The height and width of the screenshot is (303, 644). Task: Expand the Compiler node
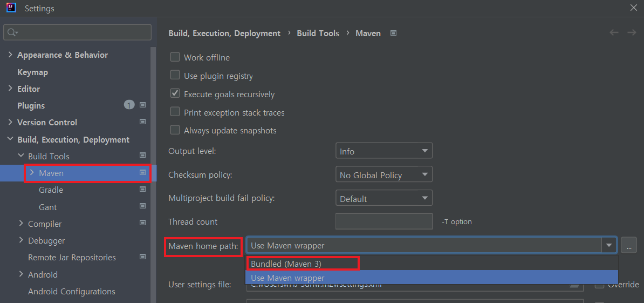coord(21,224)
